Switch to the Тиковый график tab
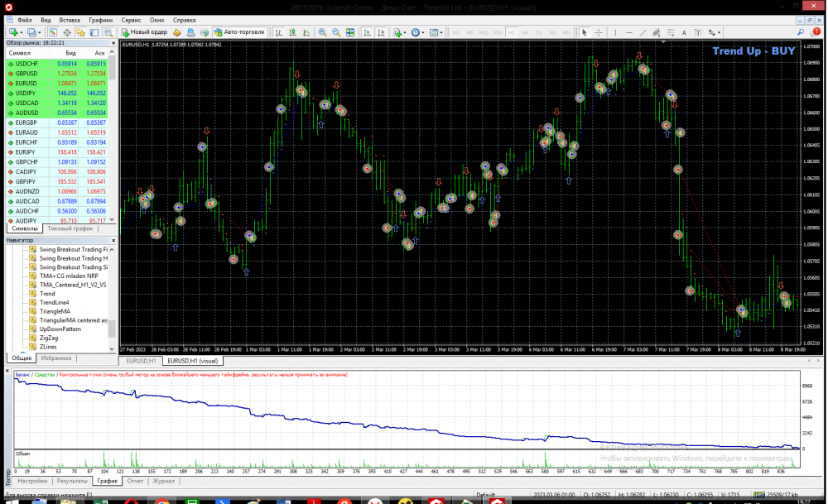Image resolution: width=828 pixels, height=504 pixels. 70,228
